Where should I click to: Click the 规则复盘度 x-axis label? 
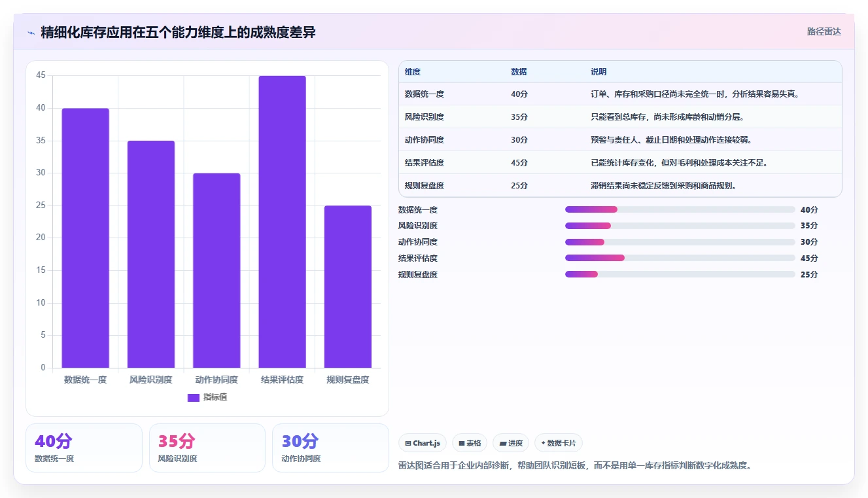[x=348, y=380]
